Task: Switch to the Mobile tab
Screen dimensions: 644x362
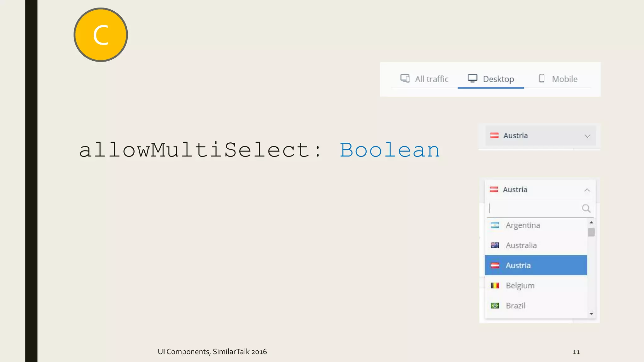Action: [558, 79]
